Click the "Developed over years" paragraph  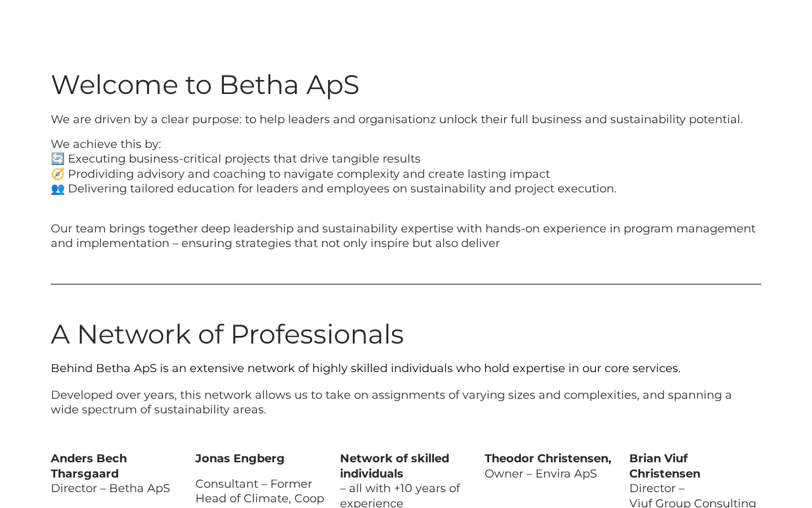[391, 402]
